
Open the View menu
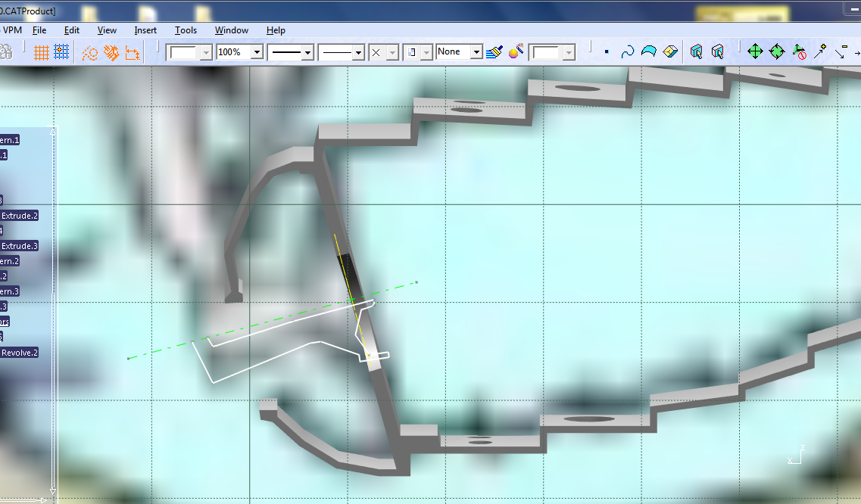coord(107,30)
